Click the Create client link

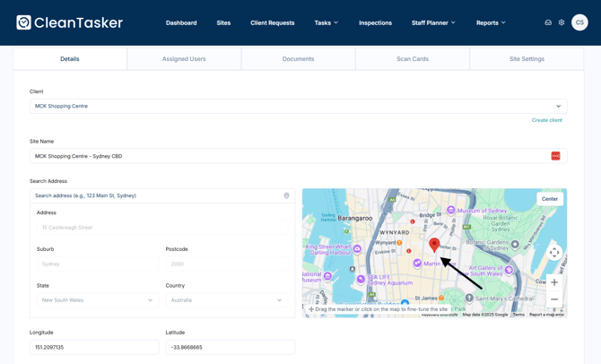coord(546,120)
